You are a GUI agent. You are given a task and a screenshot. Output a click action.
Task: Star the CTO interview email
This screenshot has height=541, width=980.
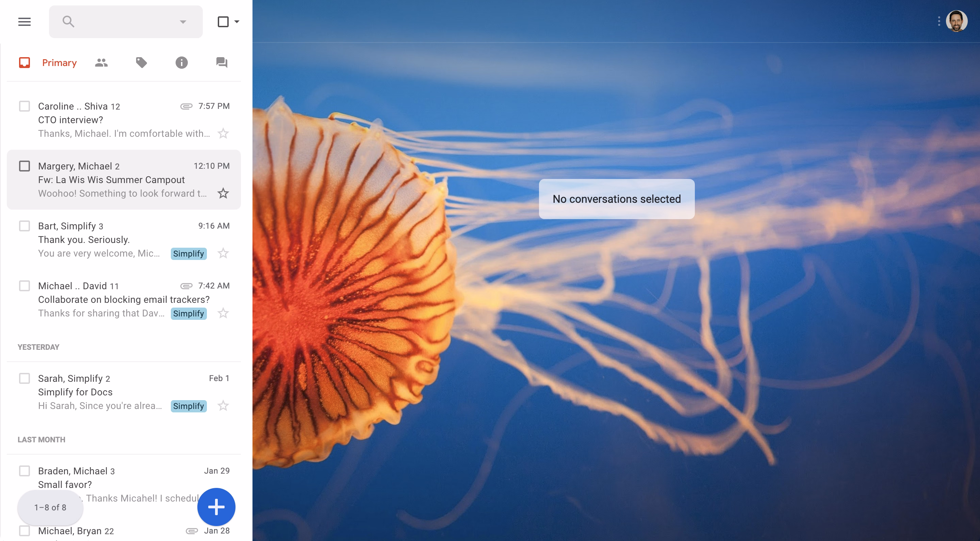pos(223,133)
